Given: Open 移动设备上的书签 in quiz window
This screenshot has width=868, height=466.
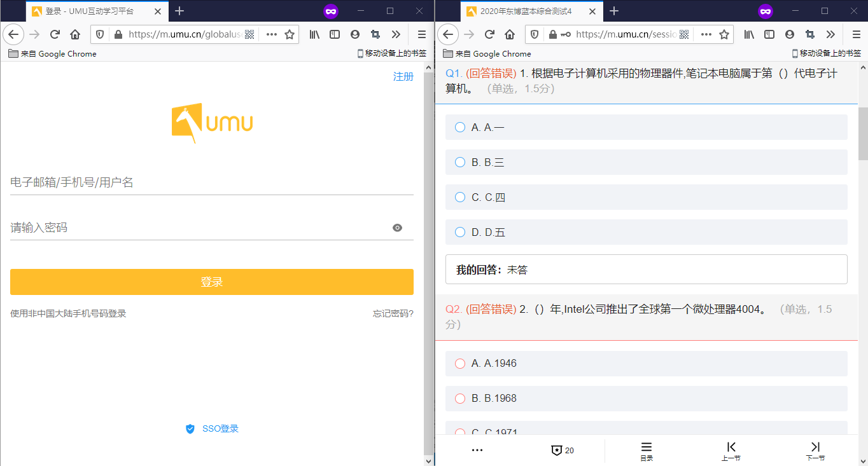Looking at the screenshot, I should (826, 53).
